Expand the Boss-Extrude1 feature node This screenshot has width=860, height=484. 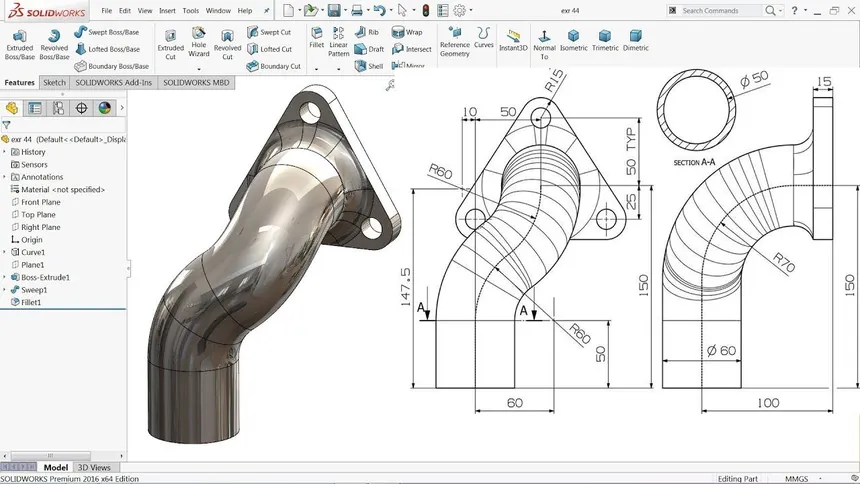(x=4, y=277)
